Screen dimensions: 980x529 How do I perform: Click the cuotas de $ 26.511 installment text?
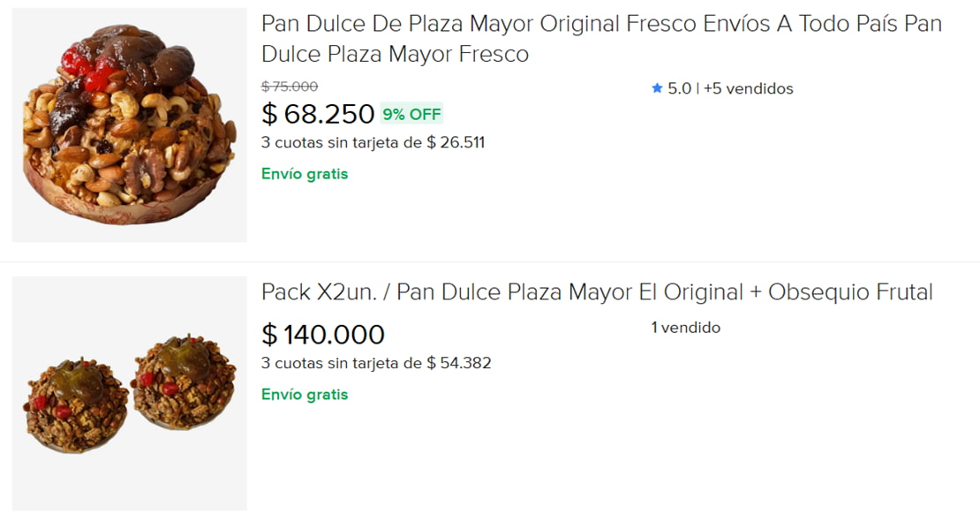[x=372, y=142]
